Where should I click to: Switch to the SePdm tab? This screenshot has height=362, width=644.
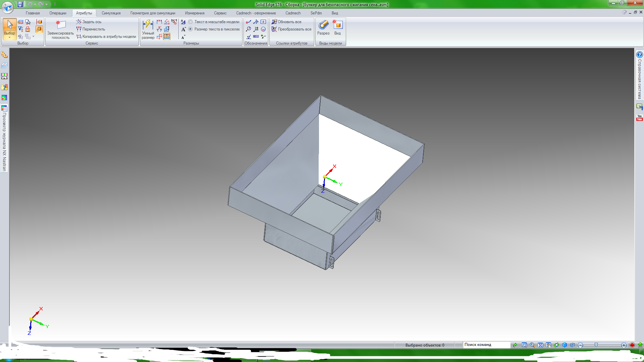pos(316,13)
